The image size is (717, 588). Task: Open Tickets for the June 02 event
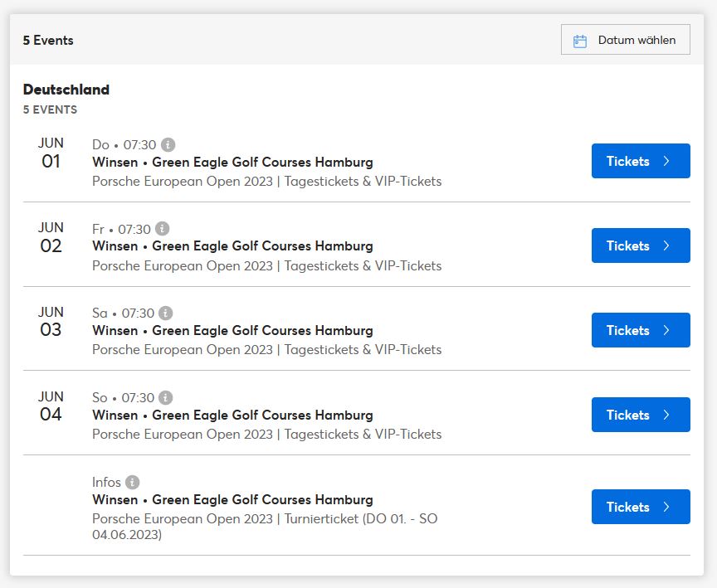tap(641, 245)
